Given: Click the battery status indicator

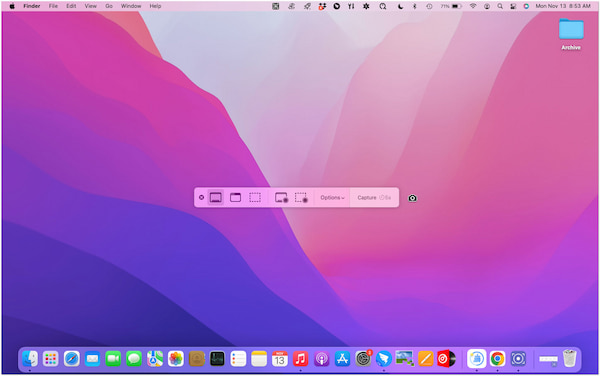Looking at the screenshot, I should (x=451, y=6).
